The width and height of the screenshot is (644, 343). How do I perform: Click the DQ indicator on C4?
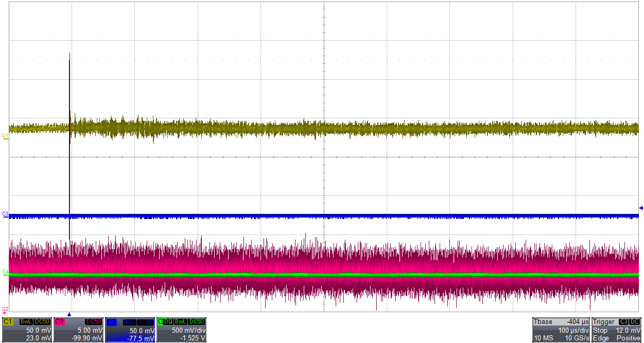point(168,322)
